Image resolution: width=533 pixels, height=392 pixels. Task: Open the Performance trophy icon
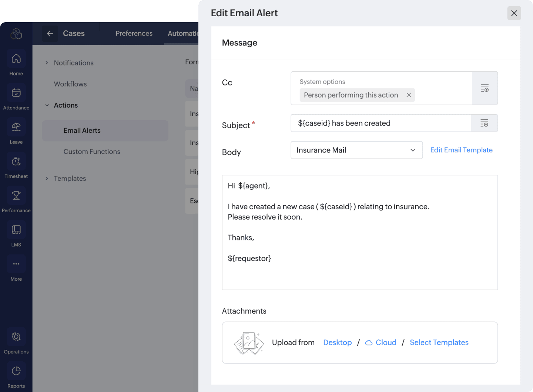(x=16, y=195)
